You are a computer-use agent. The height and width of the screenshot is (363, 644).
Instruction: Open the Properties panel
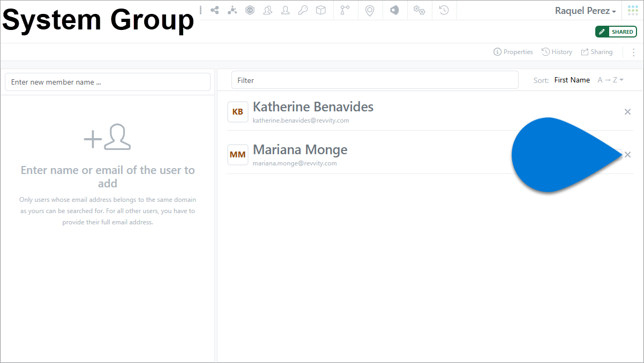click(513, 52)
